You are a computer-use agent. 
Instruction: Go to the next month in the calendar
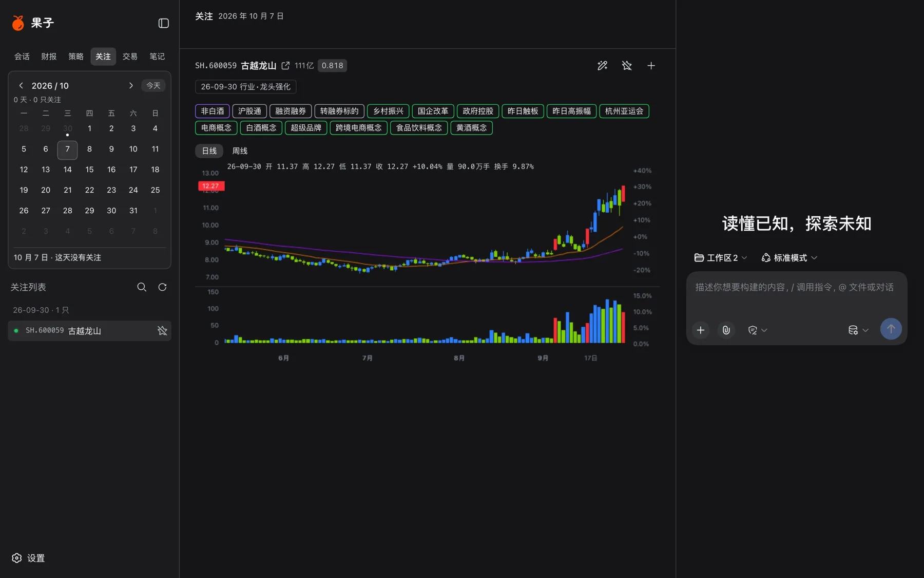coord(131,86)
